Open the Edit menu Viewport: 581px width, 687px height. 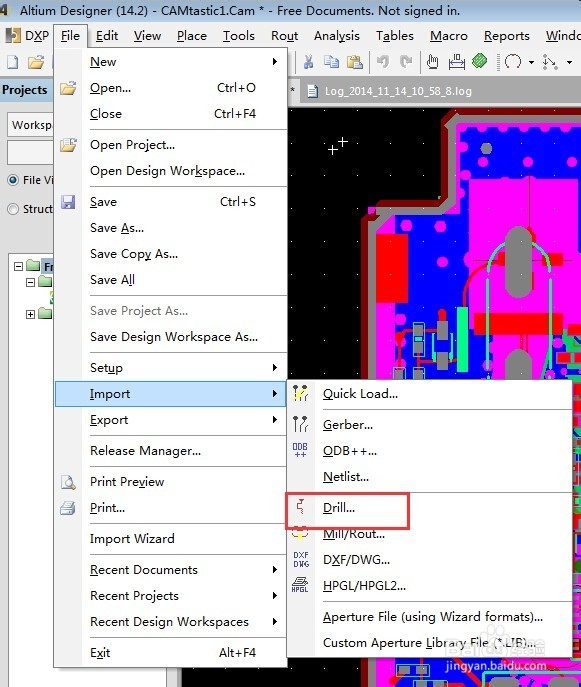tap(107, 36)
